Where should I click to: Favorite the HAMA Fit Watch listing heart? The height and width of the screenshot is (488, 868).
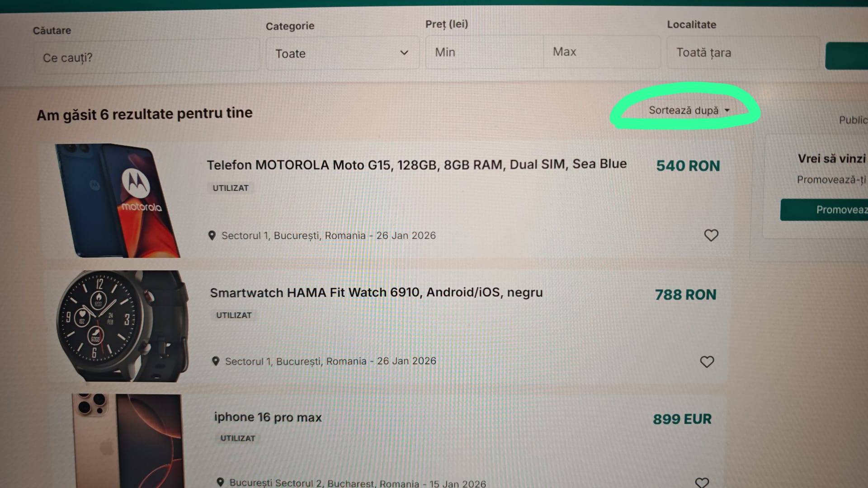[x=707, y=362]
